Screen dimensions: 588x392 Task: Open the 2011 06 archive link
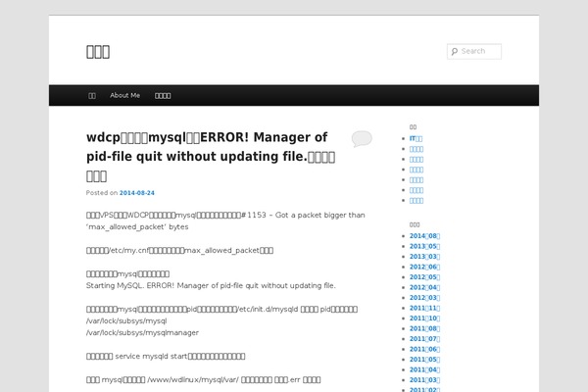click(x=424, y=349)
